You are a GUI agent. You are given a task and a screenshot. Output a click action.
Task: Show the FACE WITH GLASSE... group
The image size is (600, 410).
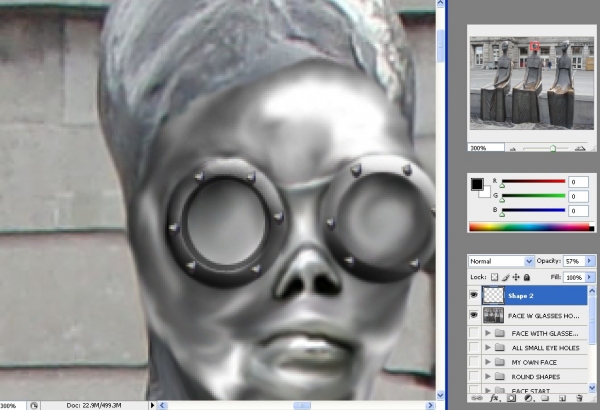pos(474,333)
